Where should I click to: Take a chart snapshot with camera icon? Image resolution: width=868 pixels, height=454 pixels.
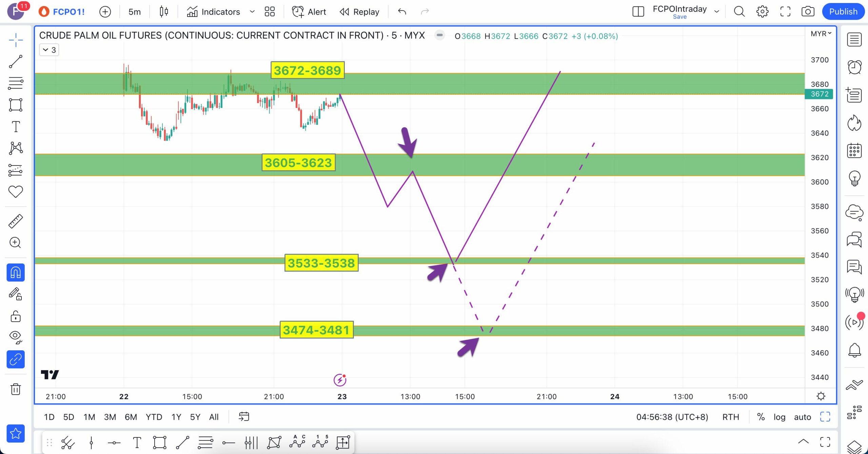point(808,12)
